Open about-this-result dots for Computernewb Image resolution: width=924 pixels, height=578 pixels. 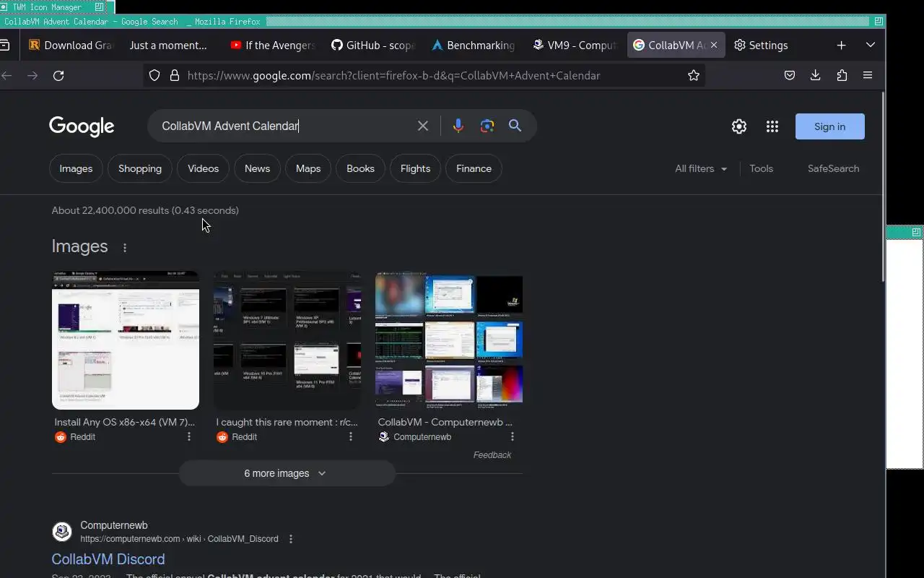291,539
